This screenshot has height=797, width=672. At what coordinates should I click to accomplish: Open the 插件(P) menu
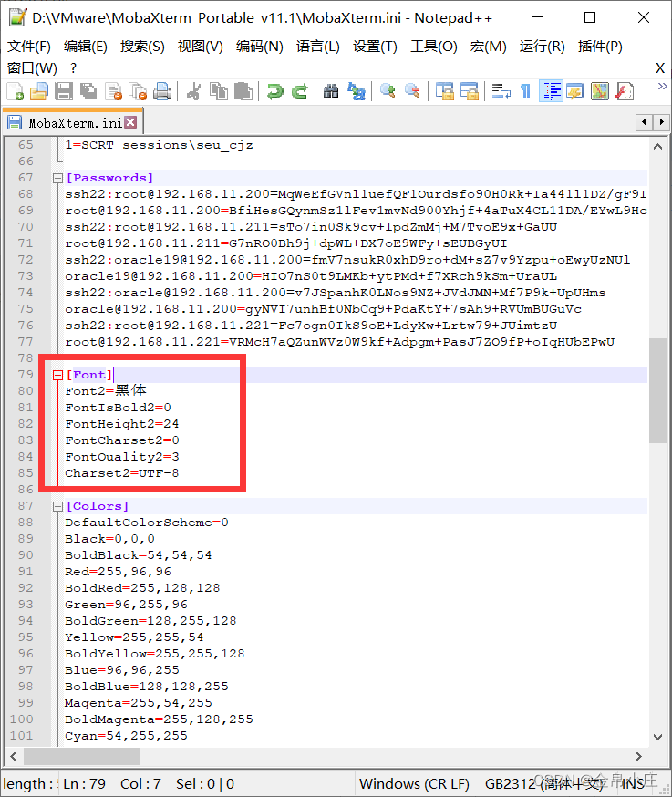(600, 47)
